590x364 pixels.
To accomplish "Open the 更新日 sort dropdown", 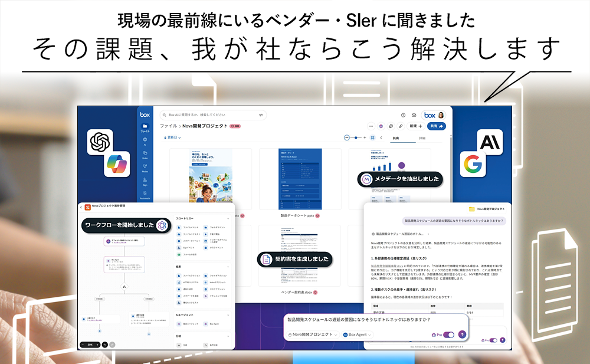I will click(173, 138).
